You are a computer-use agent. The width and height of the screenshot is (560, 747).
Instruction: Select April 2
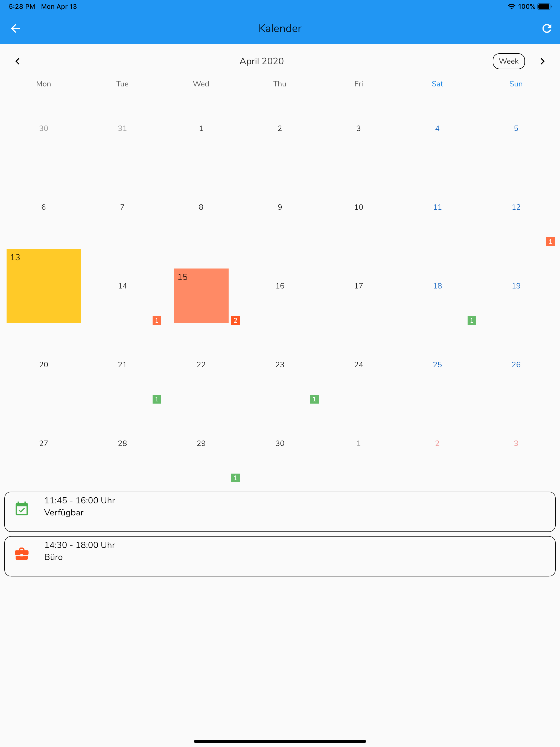pos(280,128)
